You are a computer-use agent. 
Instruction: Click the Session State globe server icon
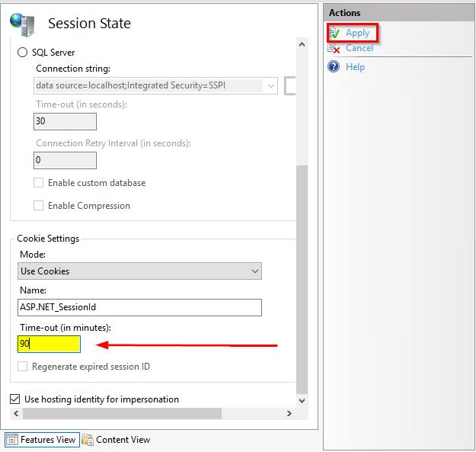(x=22, y=24)
